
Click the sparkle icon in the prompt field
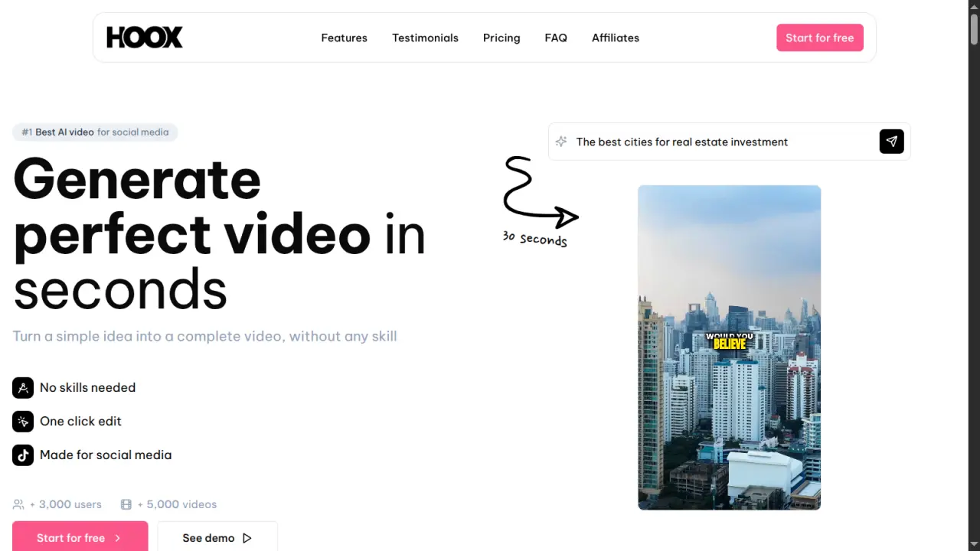(x=561, y=142)
